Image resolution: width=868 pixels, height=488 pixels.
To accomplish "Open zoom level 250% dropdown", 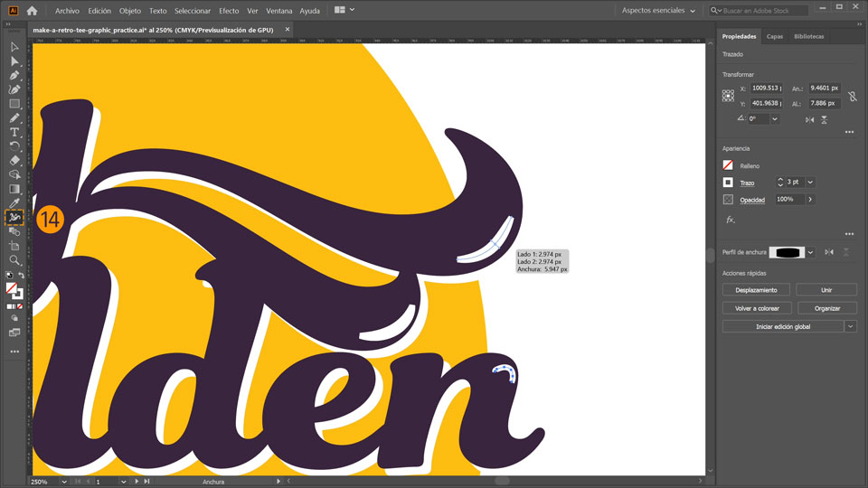I will pos(63,482).
